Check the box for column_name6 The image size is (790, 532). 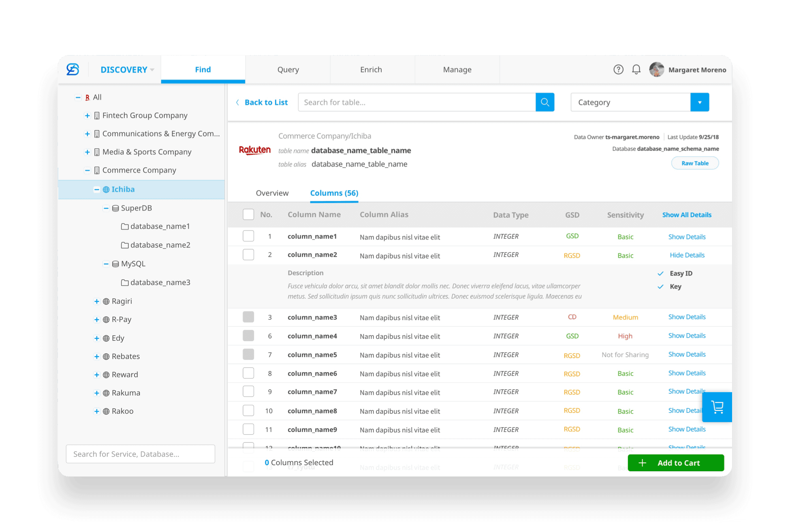coord(248,373)
